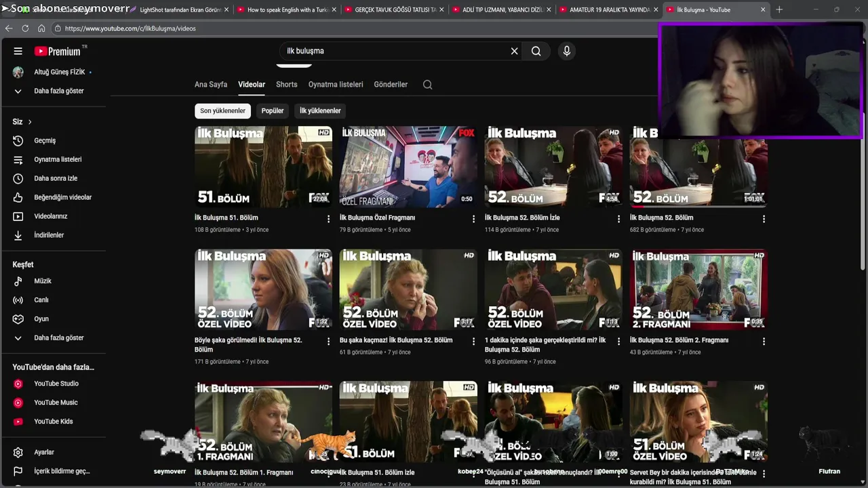This screenshot has height=488, width=868.
Task: Open options menu for İlk Buluşma 51. Bölüm
Action: (328, 219)
